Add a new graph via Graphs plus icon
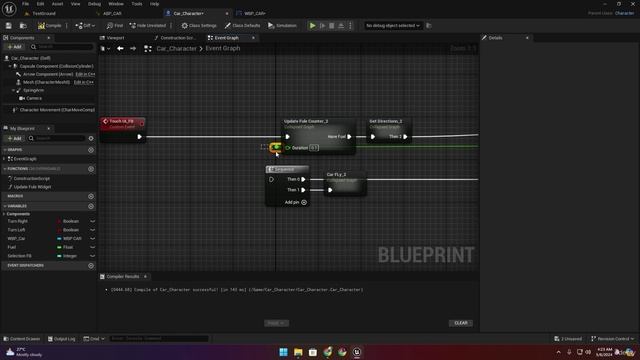This screenshot has height=360, width=640. (91, 150)
